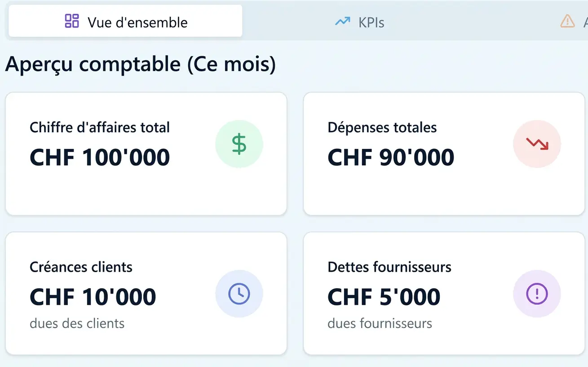Open the Chiffre d'affaires total card
588x367 pixels.
(146, 153)
